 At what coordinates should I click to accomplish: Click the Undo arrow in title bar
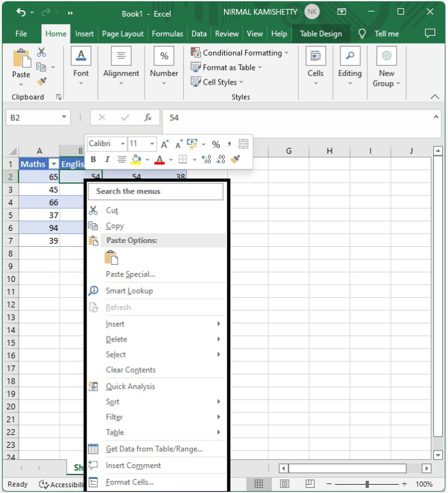[x=21, y=13]
